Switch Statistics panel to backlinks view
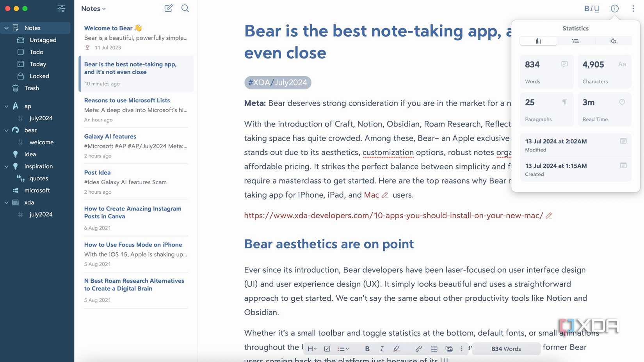644x362 pixels. click(613, 41)
